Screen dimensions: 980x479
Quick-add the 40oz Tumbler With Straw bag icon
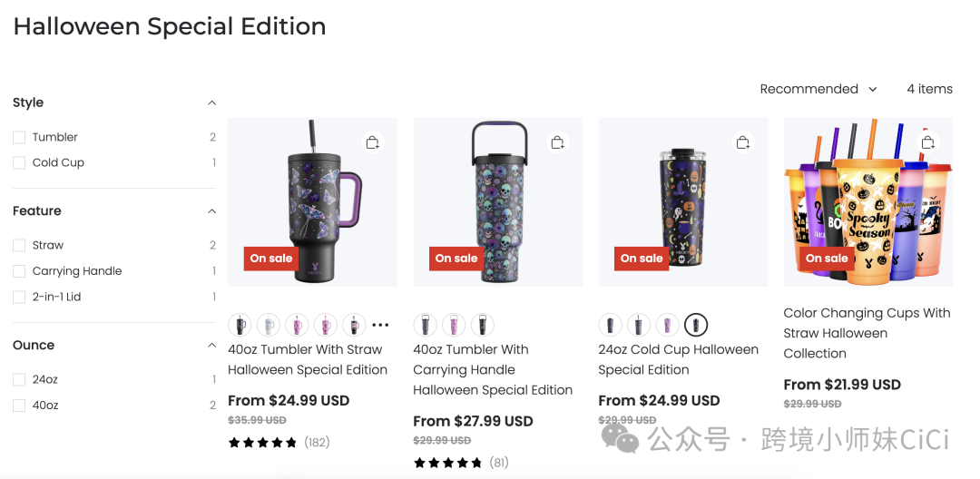pos(373,142)
